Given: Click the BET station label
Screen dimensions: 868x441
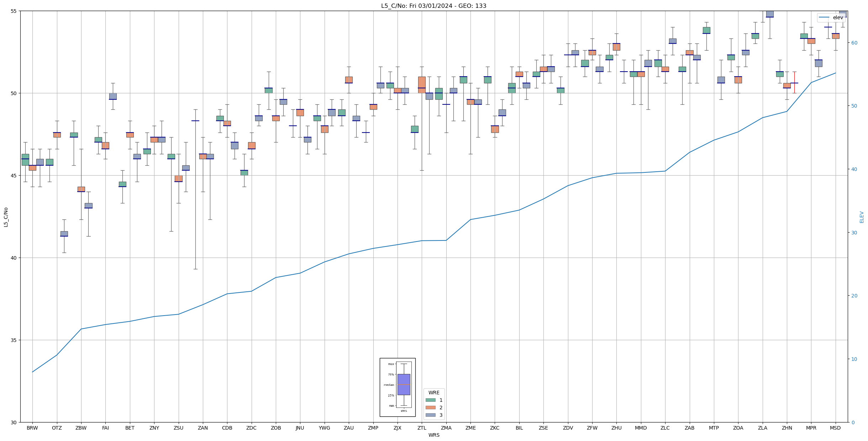Looking at the screenshot, I should (130, 428).
